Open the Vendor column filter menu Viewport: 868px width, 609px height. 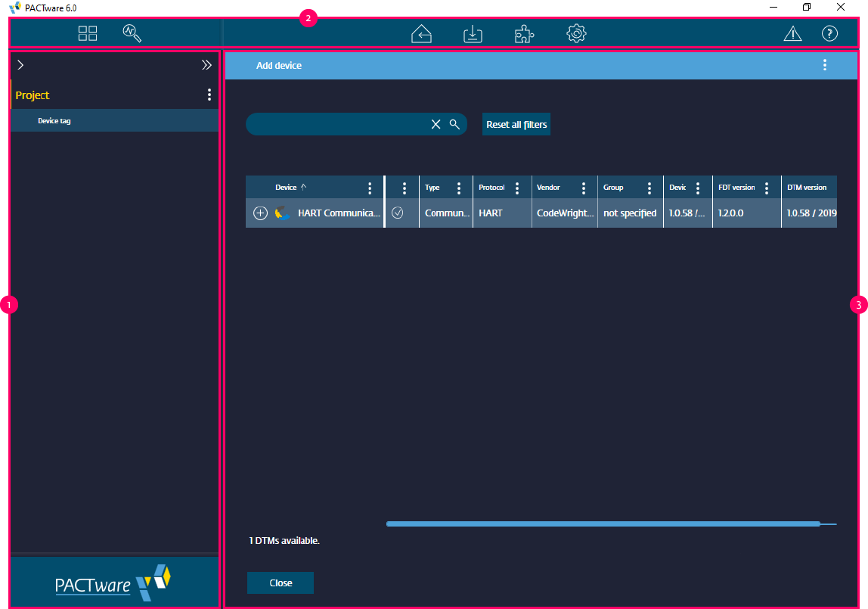click(584, 188)
